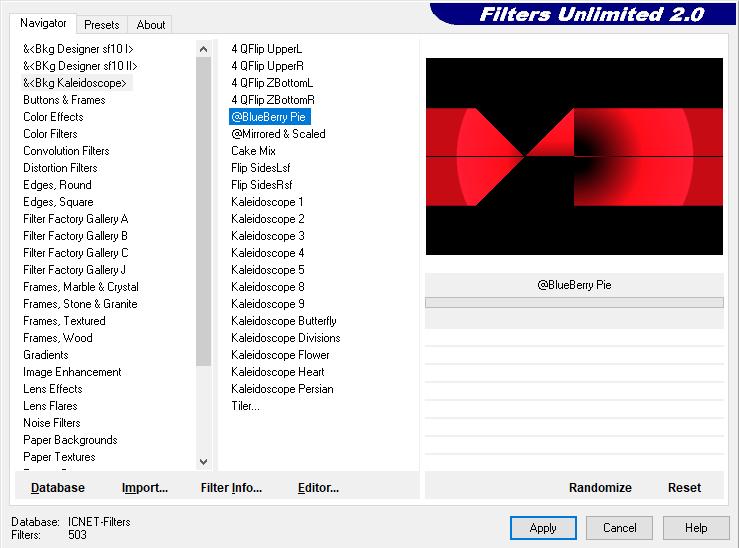
Task: Open the About tab
Action: tap(151, 25)
